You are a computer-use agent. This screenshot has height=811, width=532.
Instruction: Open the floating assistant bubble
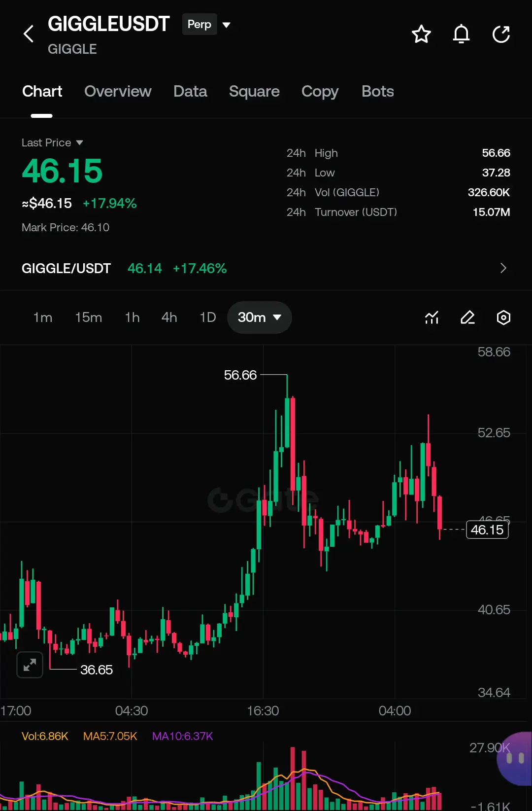tap(515, 758)
